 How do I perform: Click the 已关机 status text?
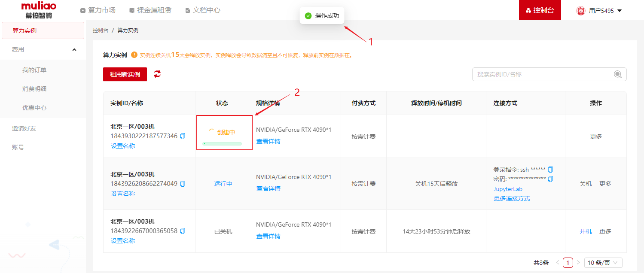[223, 231]
